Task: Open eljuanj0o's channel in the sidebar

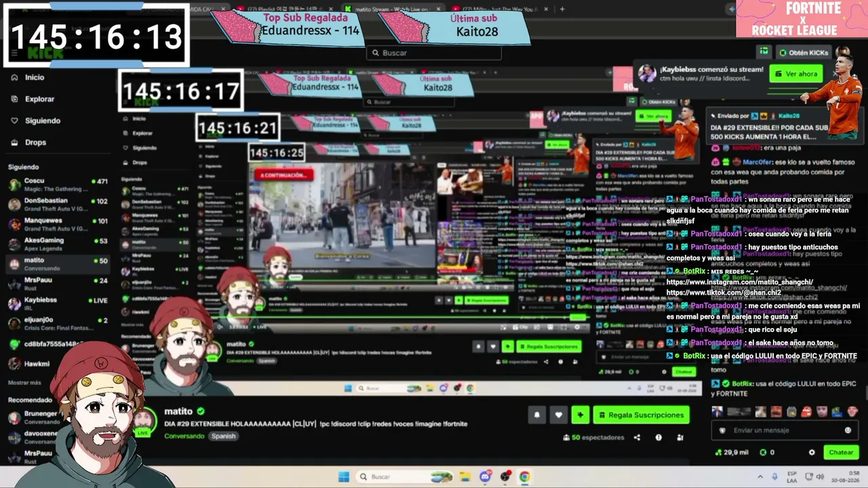Action: pos(58,324)
